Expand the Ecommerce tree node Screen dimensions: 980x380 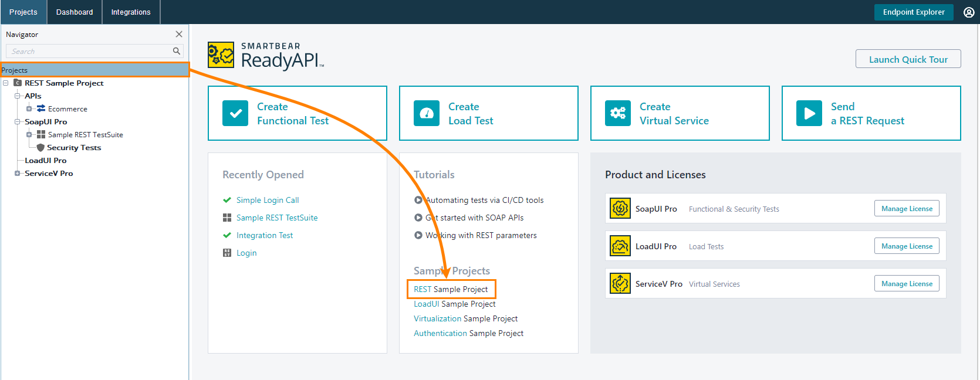29,108
